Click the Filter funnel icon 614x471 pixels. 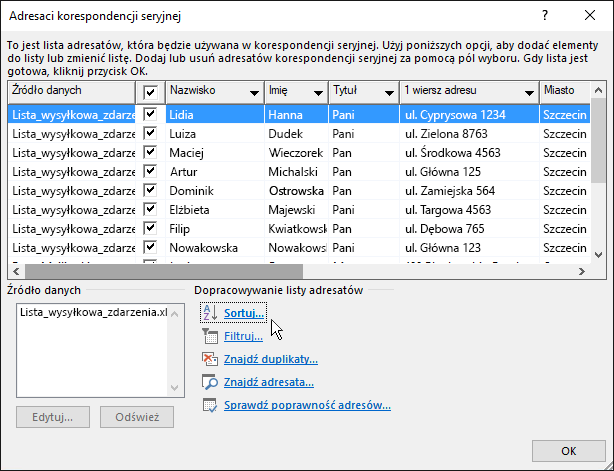[210, 336]
